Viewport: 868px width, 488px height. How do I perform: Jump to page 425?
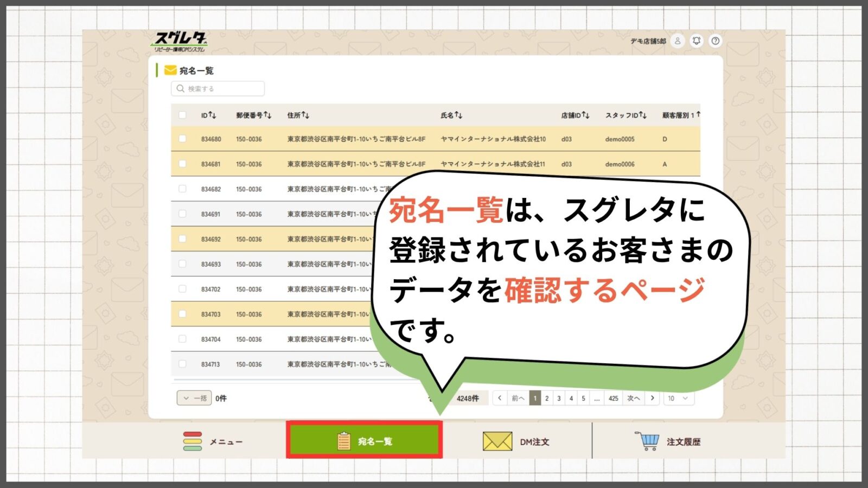coord(613,398)
